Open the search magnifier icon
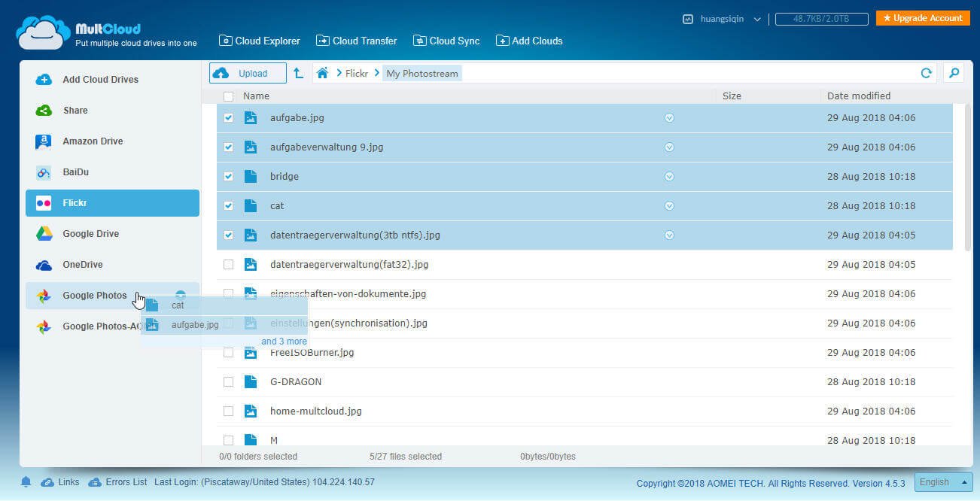Viewport: 980px width, 501px height. coord(954,73)
